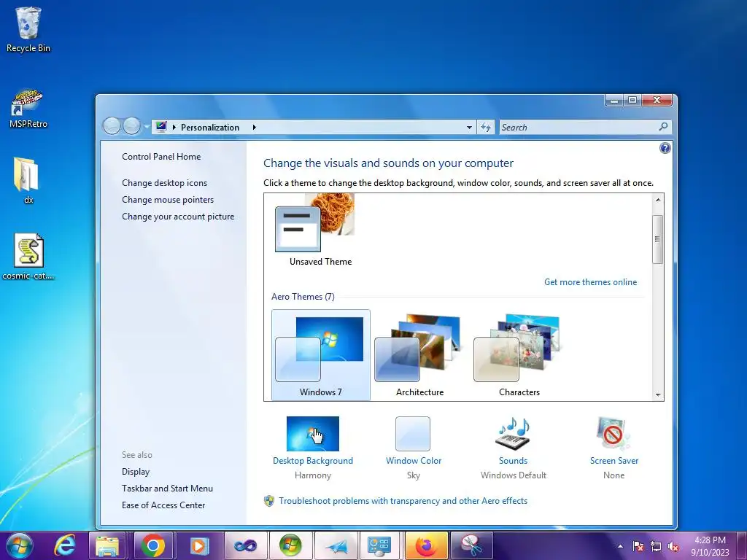Click Troubleshoot problems with transparency link
Screen dimensions: 747x560
coord(403,501)
